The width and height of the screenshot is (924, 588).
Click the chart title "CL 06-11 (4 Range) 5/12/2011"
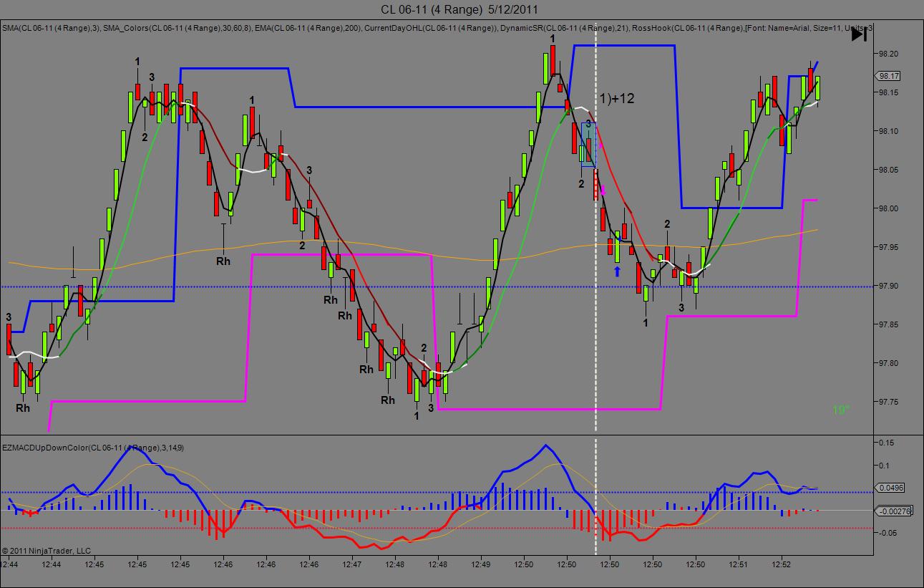coord(459,9)
